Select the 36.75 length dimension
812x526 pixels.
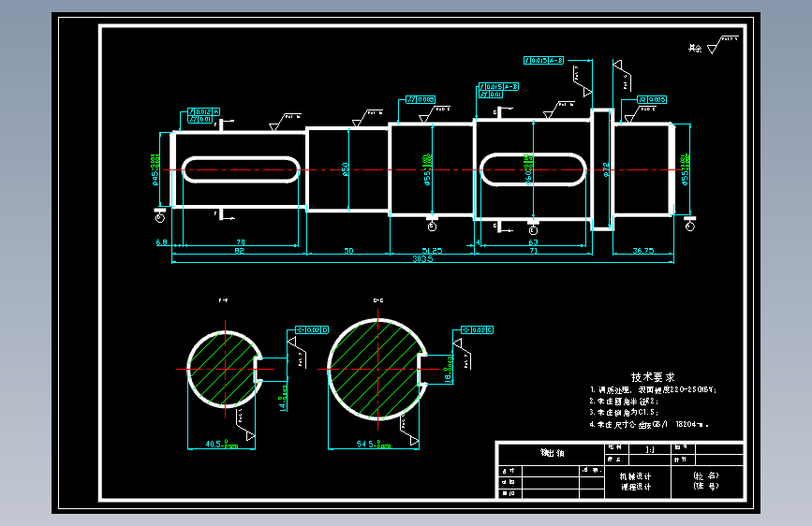coord(643,251)
